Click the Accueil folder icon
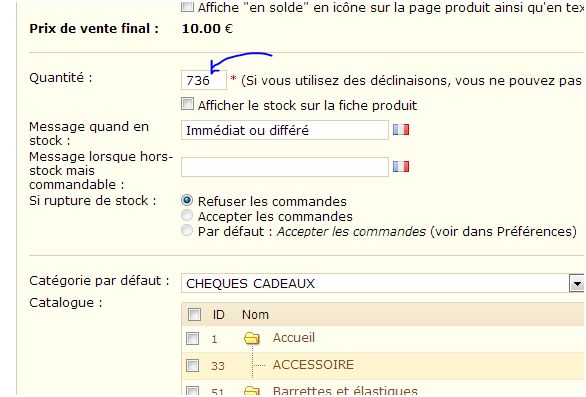Viewport: 586px width, 397px height. (252, 338)
